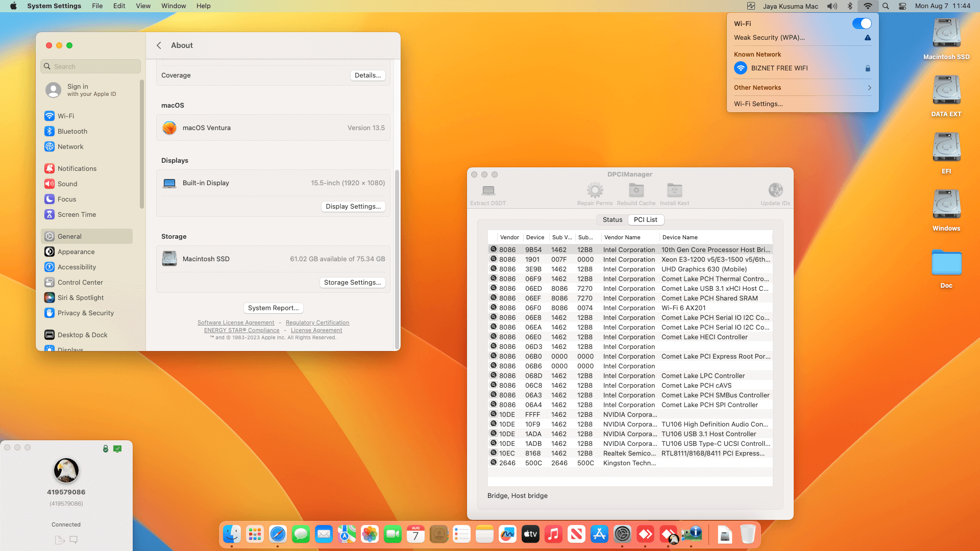The image size is (980, 551).
Task: Click the Extract DSDT toolbar icon
Action: pos(488,191)
